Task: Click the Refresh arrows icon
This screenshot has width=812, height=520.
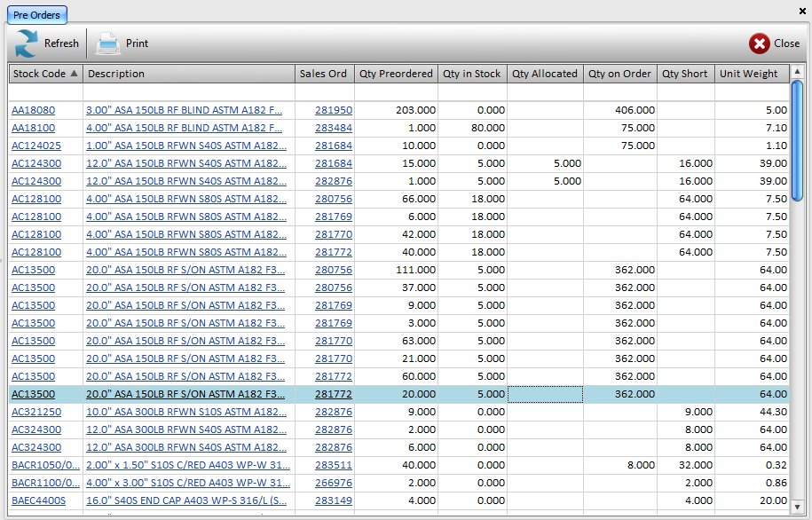Action: pyautogui.click(x=27, y=43)
